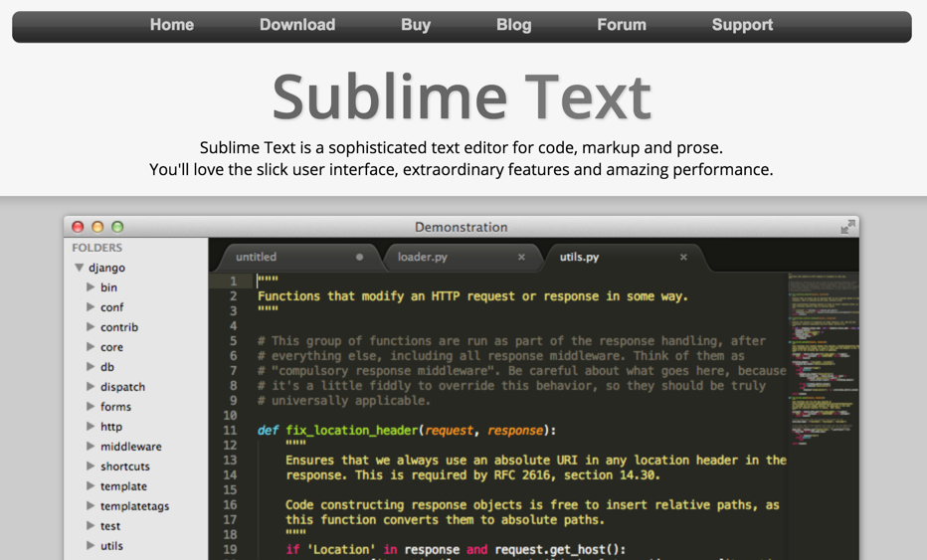The height and width of the screenshot is (560, 927).
Task: Select the template folder name
Action: tap(123, 486)
